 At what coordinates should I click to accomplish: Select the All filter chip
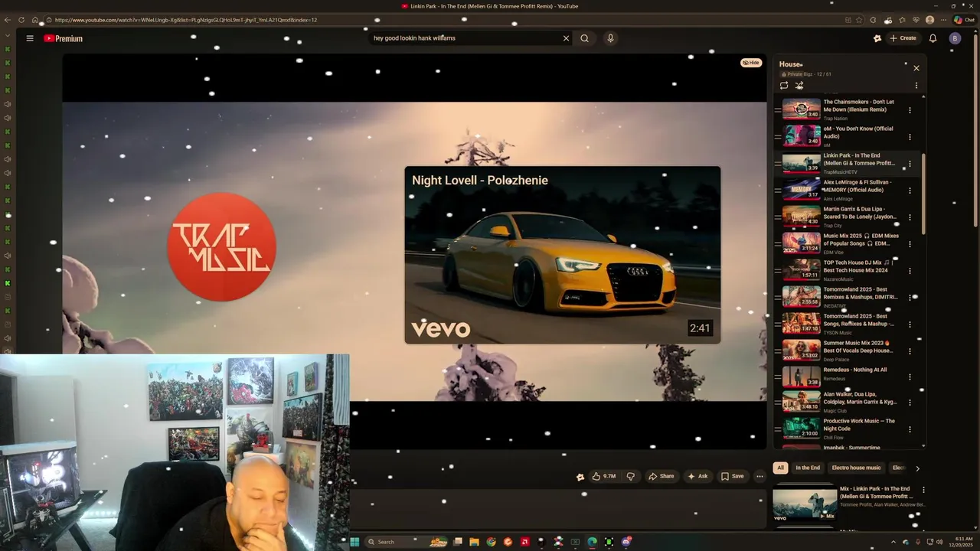click(780, 468)
